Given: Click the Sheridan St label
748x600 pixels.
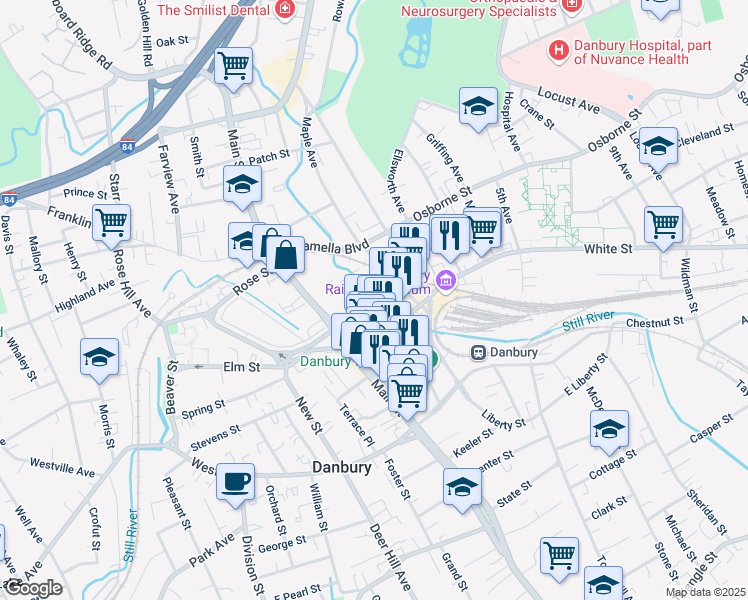Looking at the screenshot, I should 707,512.
